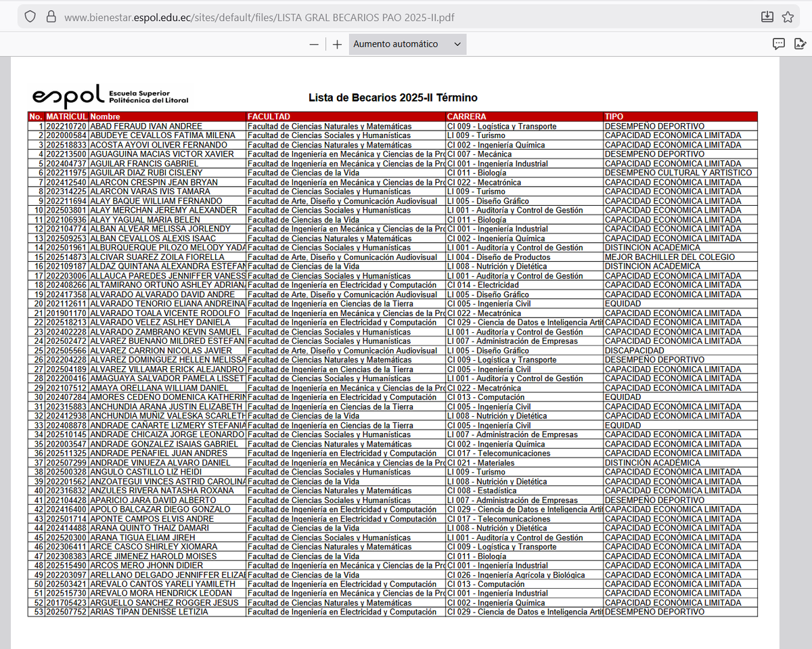Select name AGUAGUIÑA MACIAS VICTOR XAVIER
The width and height of the screenshot is (812, 649).
pos(162,154)
